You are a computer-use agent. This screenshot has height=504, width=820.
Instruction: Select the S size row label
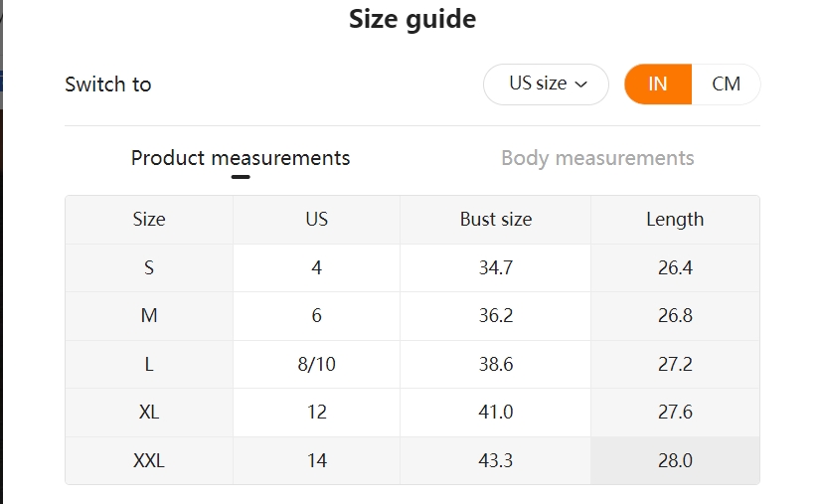pyautogui.click(x=149, y=267)
